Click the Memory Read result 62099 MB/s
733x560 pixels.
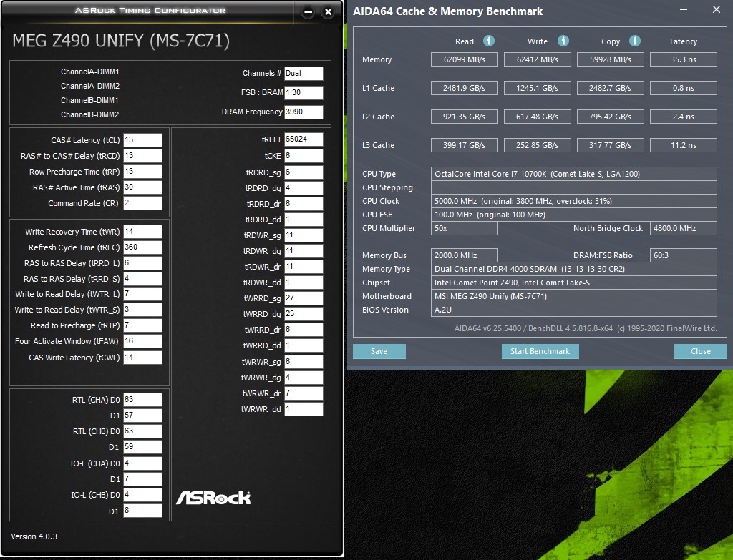(464, 59)
